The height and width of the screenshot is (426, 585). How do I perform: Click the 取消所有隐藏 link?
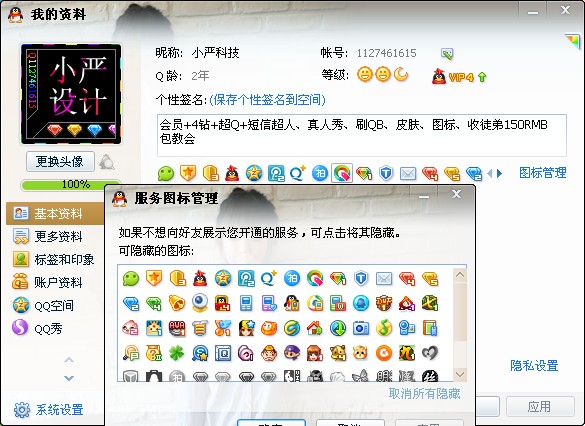pyautogui.click(x=424, y=393)
